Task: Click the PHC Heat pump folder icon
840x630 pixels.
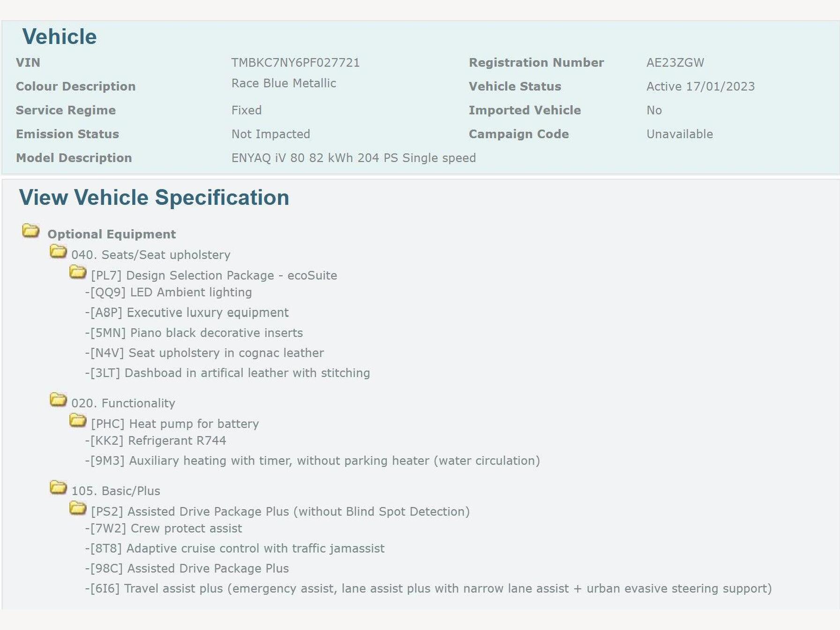Action: click(x=78, y=420)
